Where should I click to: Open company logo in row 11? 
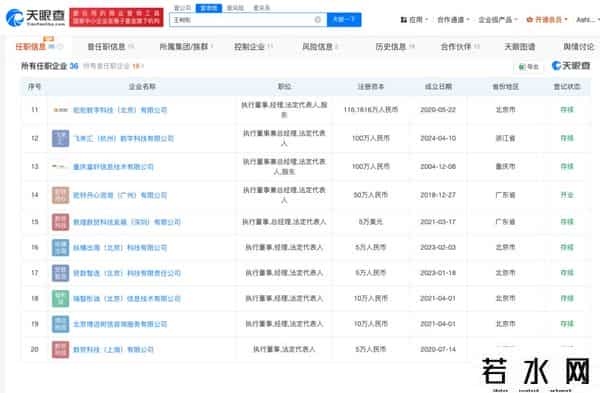pyautogui.click(x=60, y=110)
